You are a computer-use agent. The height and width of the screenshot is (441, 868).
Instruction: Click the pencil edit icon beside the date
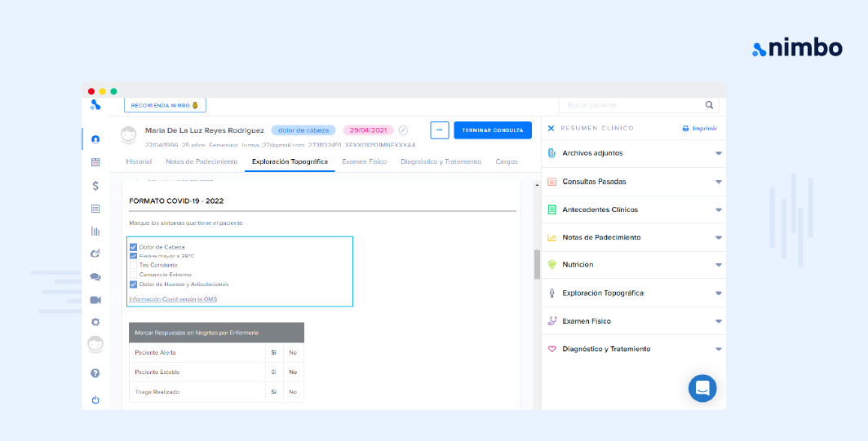click(404, 130)
